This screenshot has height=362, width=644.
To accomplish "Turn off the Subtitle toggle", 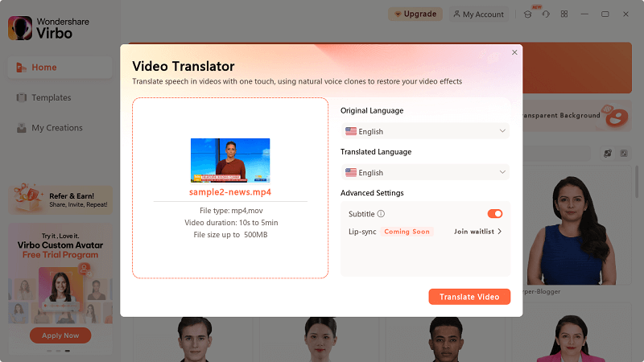I will [495, 213].
